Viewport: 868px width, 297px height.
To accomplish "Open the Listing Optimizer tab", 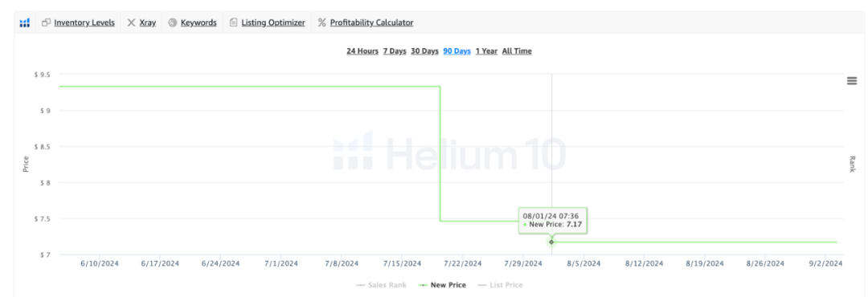I will (x=273, y=22).
